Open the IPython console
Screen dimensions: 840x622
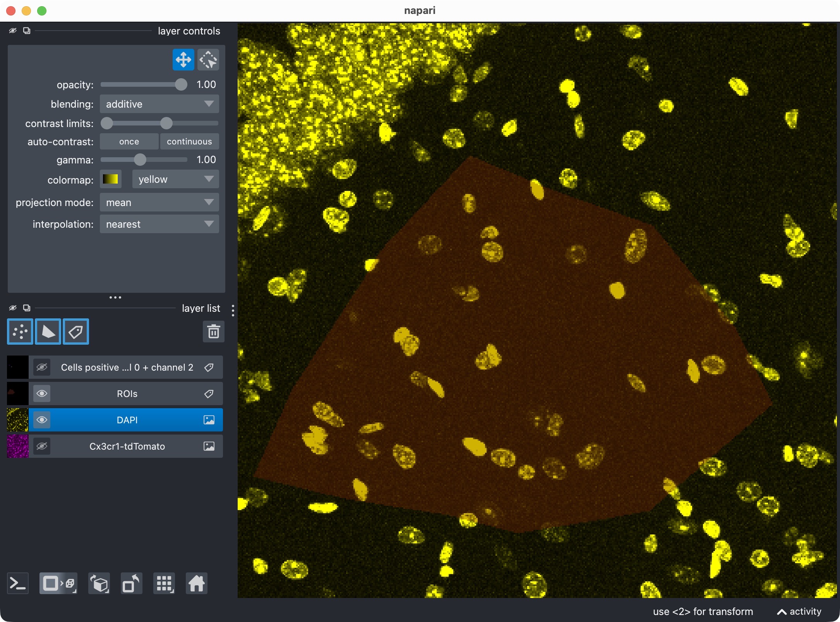click(x=18, y=583)
